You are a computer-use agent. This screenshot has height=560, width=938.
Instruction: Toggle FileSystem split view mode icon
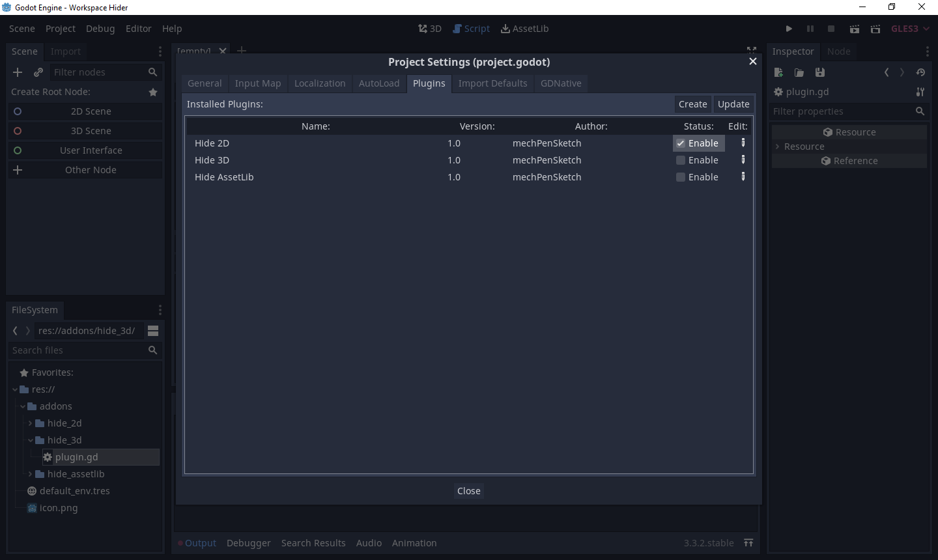[x=153, y=331]
